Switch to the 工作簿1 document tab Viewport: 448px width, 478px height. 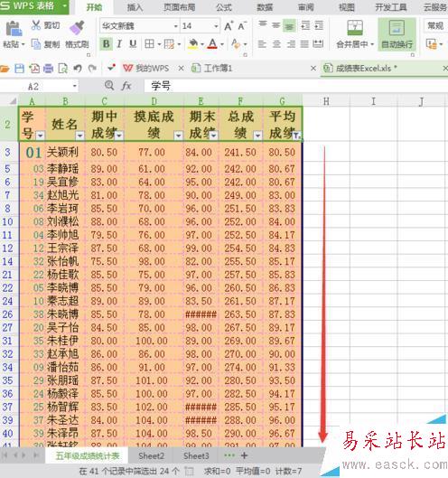coord(212,68)
